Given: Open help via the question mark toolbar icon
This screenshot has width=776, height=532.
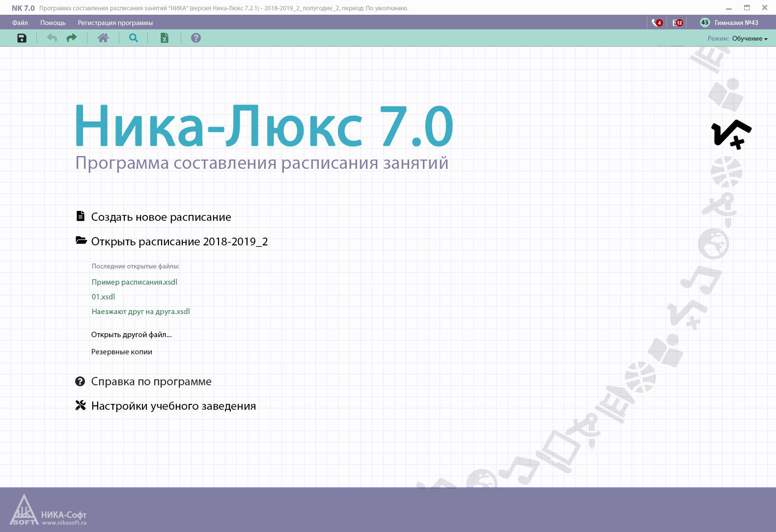Looking at the screenshot, I should [196, 38].
